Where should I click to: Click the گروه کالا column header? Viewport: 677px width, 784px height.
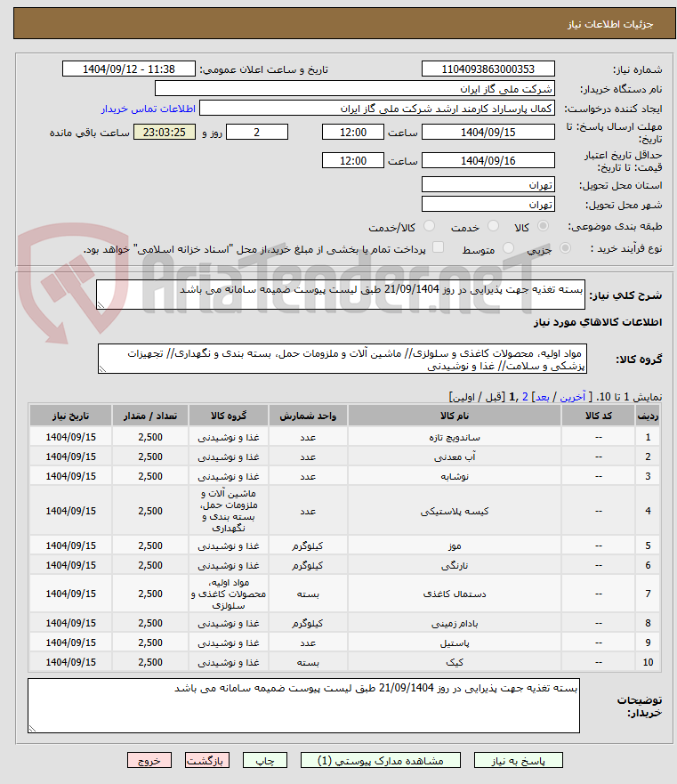pos(229,416)
